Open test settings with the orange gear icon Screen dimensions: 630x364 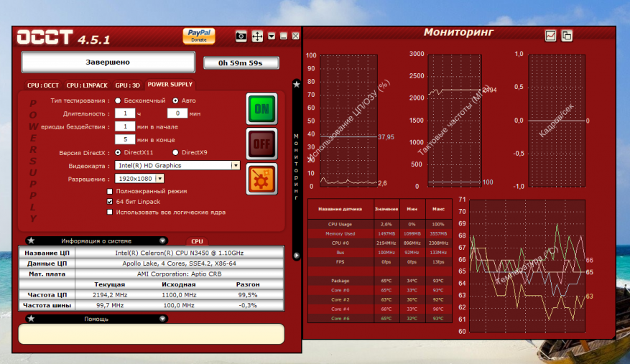261,179
